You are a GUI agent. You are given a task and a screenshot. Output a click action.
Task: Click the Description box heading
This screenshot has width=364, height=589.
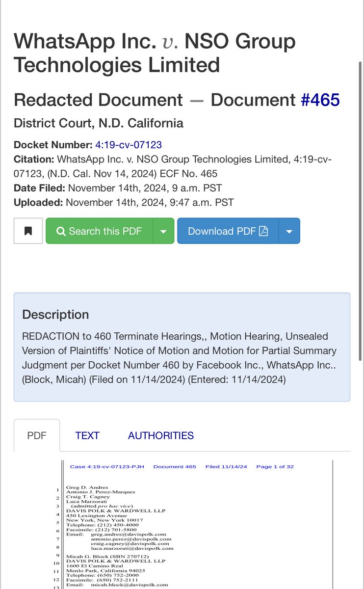[55, 315]
